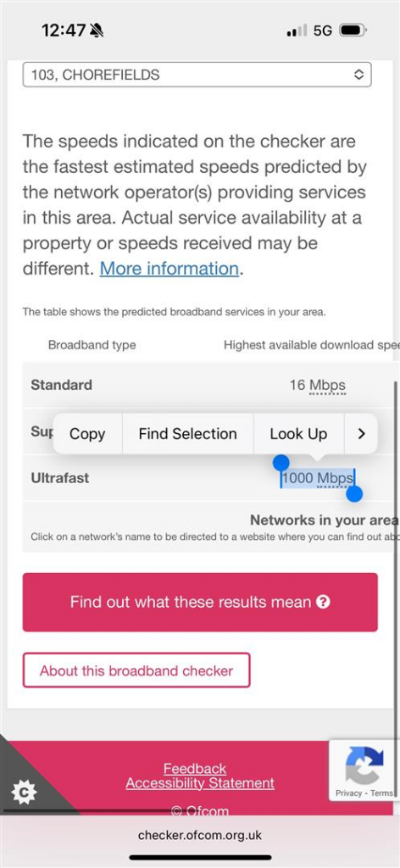This screenshot has width=400, height=868.
Task: Click About this broadband checker button
Action: point(136,670)
